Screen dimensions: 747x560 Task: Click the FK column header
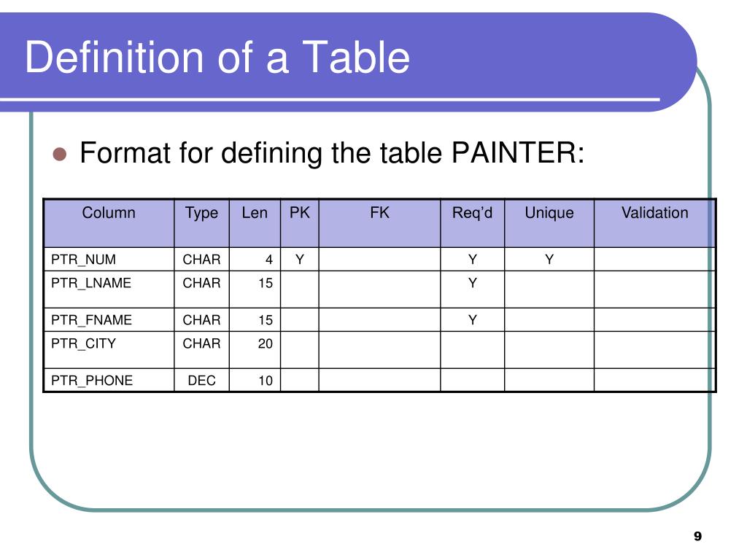(x=379, y=223)
